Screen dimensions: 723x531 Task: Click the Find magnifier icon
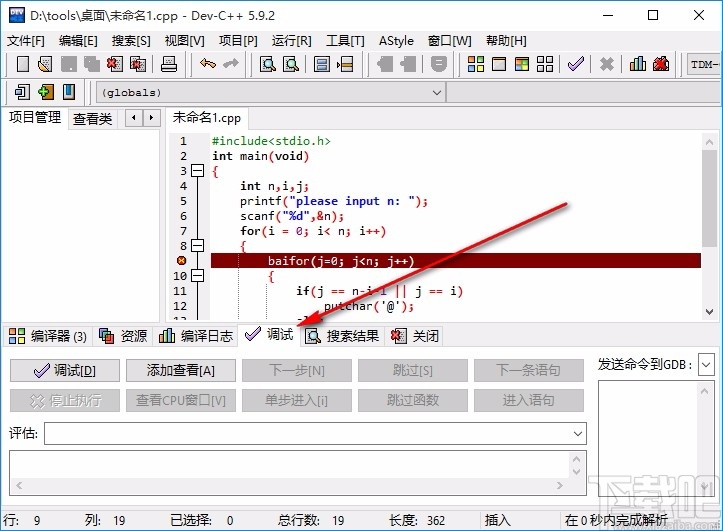pos(267,64)
